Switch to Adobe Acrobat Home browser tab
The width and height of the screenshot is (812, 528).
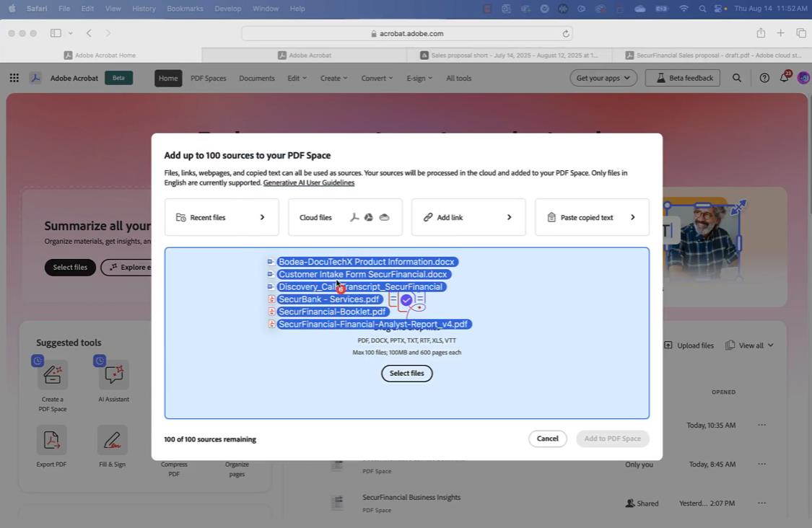[x=100, y=55]
